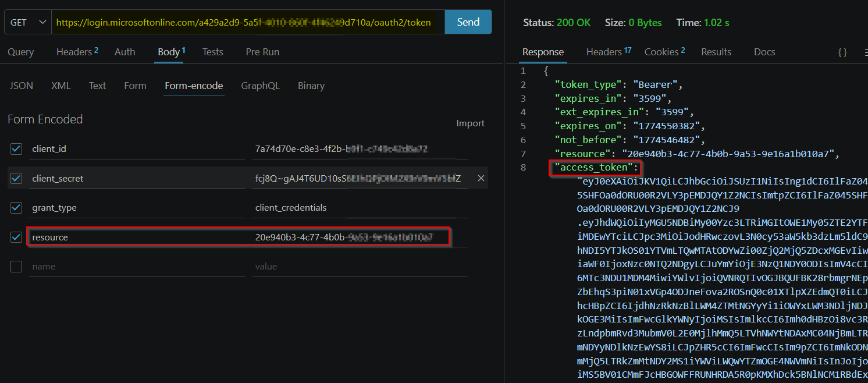The image size is (868, 383).
Task: Open the Pre Run tab
Action: 262,52
